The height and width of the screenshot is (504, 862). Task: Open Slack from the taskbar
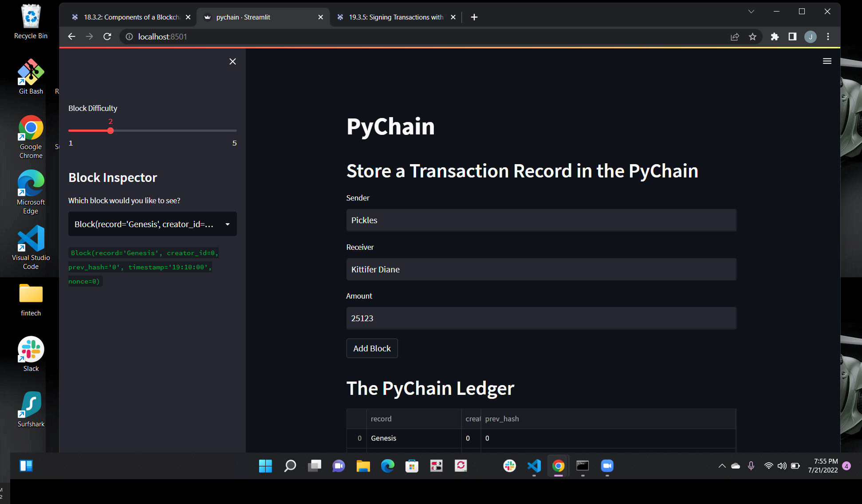tap(509, 466)
